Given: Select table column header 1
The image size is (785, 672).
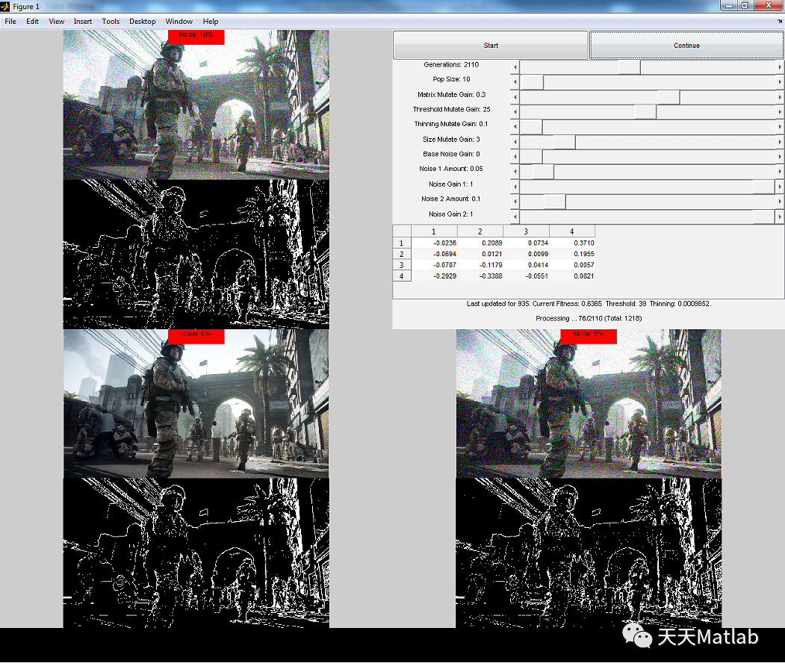Looking at the screenshot, I should click(x=434, y=231).
